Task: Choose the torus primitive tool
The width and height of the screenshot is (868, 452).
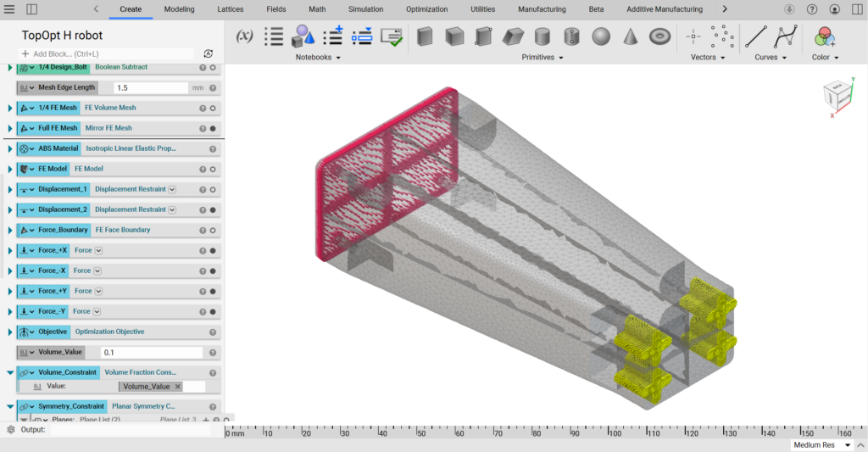Action: [660, 36]
